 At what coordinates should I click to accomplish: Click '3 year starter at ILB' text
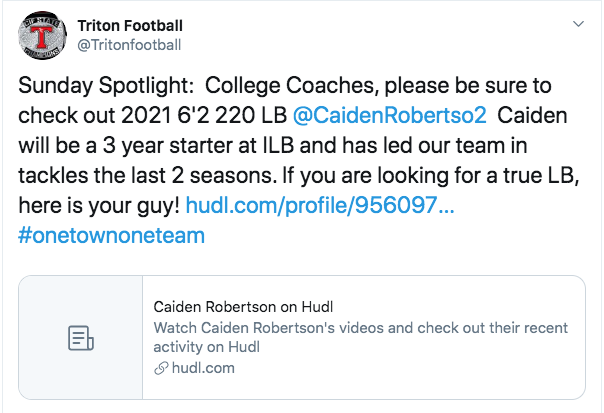pos(198,146)
